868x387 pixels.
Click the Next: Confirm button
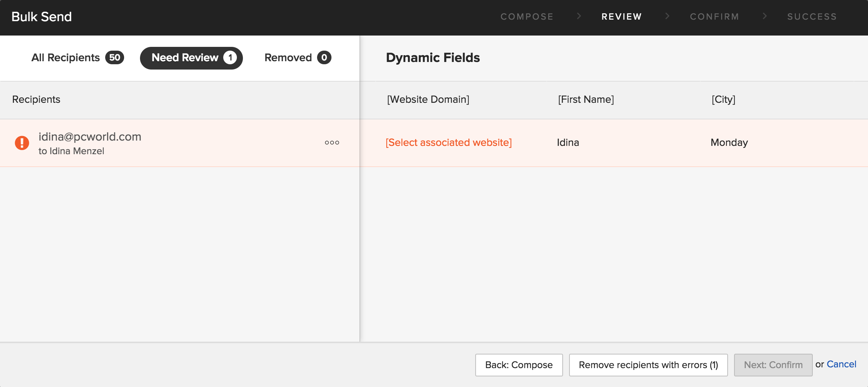coord(773,365)
